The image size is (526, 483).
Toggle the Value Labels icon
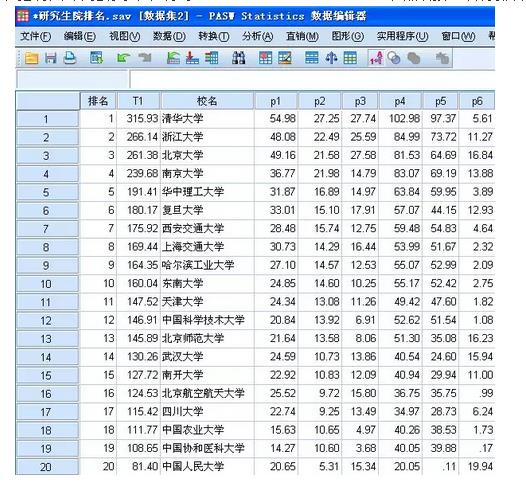coord(376,58)
